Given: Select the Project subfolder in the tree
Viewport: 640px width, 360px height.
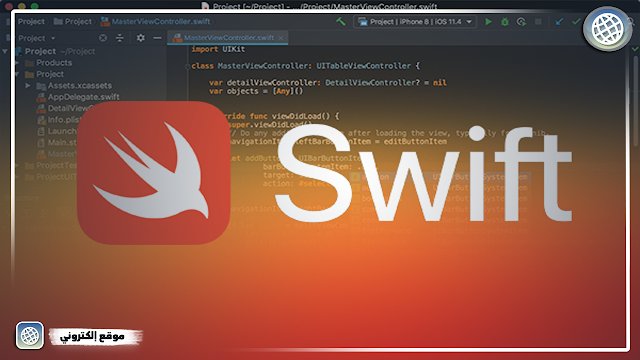Looking at the screenshot, I should [44, 74].
